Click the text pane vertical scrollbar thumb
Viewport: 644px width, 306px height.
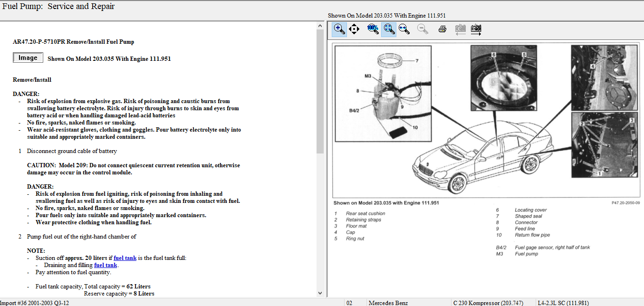(x=320, y=90)
